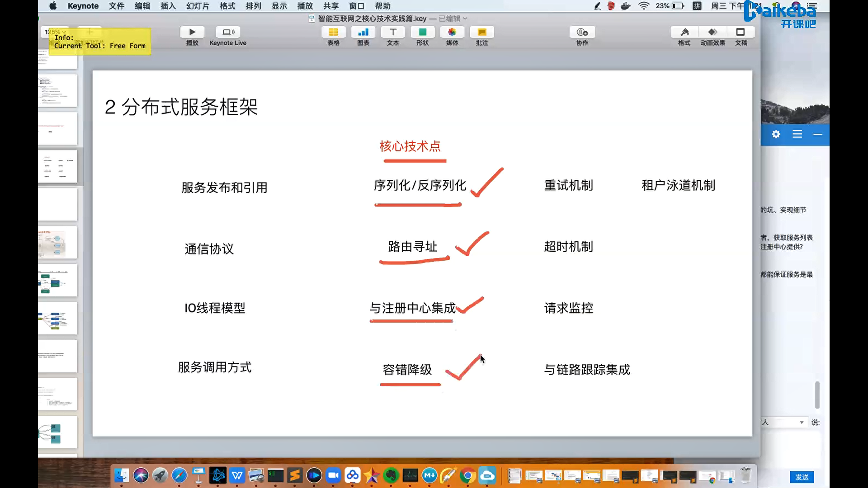Screen dimensions: 868x488
Task: Open the media (媒体) picker
Action: coord(452,33)
